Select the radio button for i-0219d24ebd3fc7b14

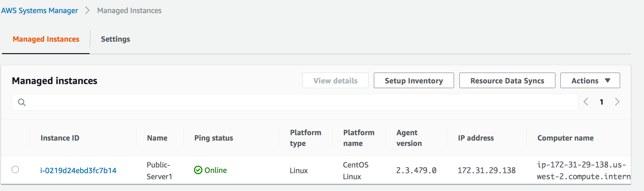pos(15,169)
